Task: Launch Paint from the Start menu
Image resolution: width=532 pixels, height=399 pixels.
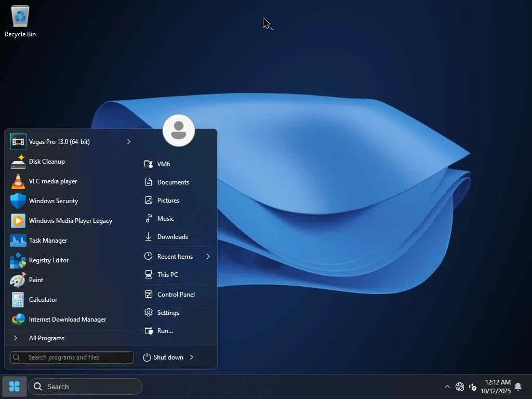Action: (71, 280)
